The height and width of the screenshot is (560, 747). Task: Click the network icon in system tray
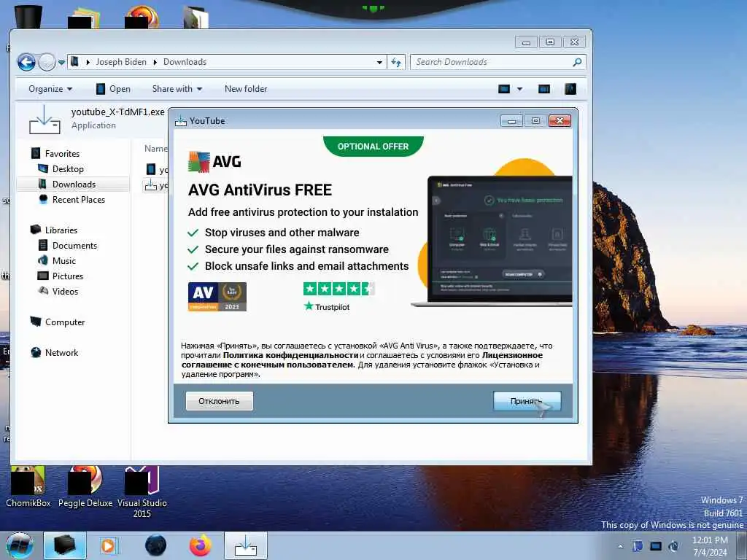(656, 546)
